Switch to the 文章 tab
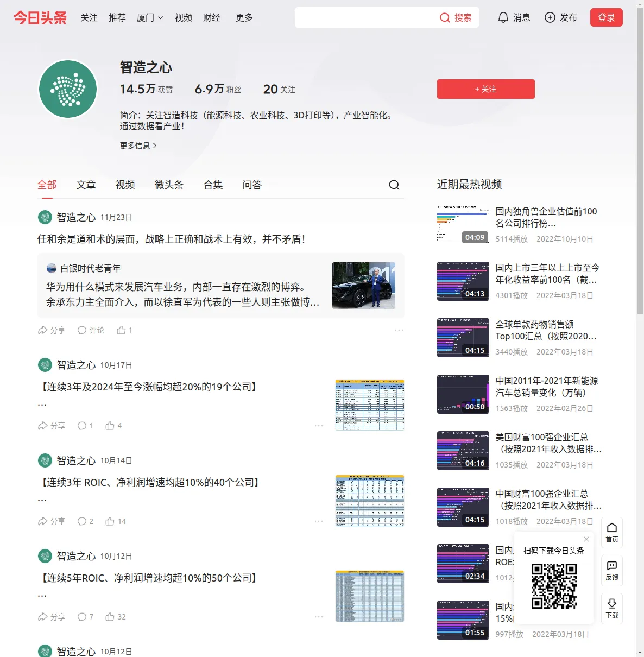This screenshot has width=644, height=657. pos(86,185)
